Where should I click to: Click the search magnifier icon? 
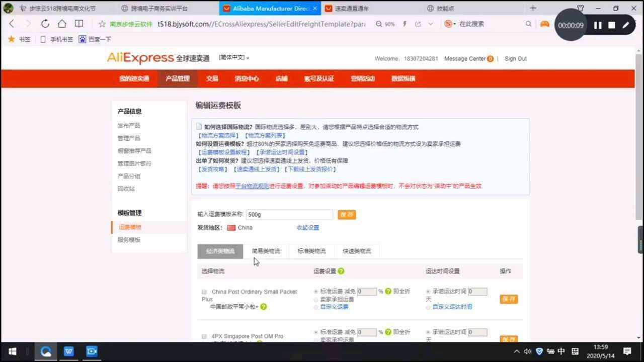[528, 24]
